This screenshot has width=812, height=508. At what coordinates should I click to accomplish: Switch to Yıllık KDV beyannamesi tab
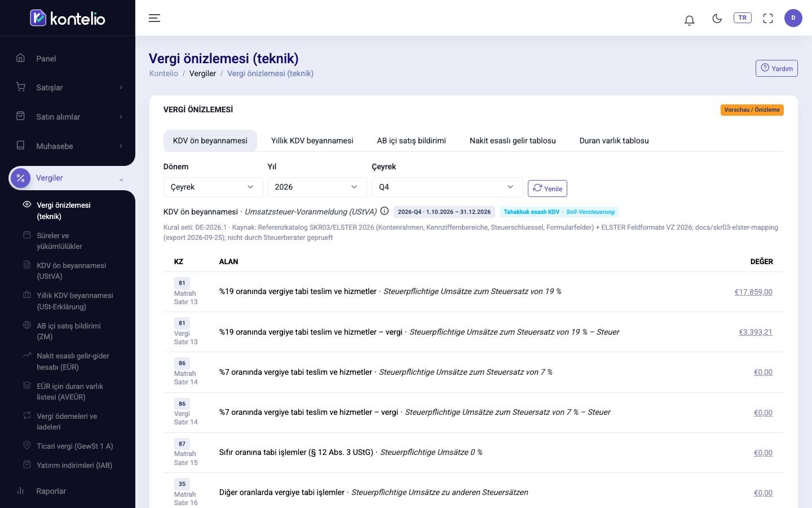pyautogui.click(x=312, y=141)
